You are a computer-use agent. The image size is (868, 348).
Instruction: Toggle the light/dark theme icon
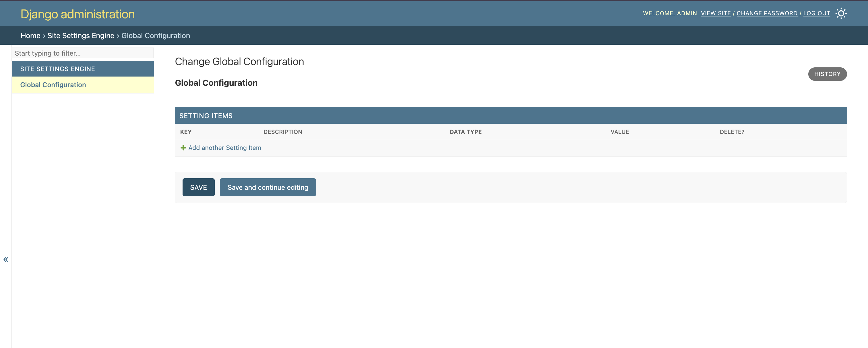[841, 13]
